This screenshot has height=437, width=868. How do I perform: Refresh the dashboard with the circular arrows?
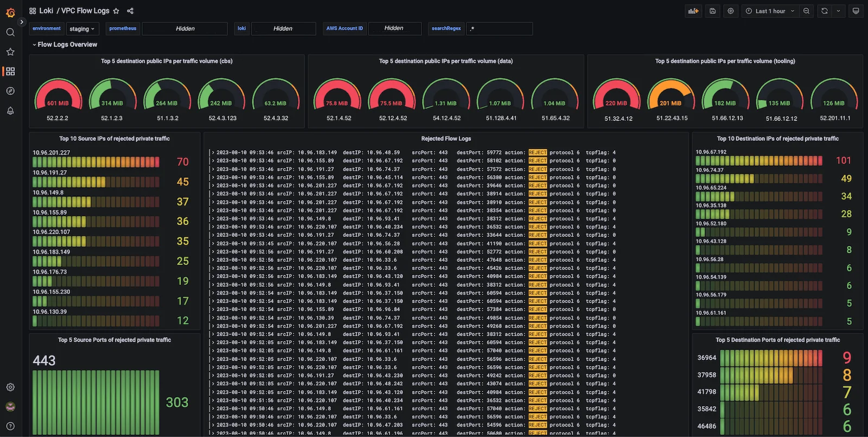point(825,11)
